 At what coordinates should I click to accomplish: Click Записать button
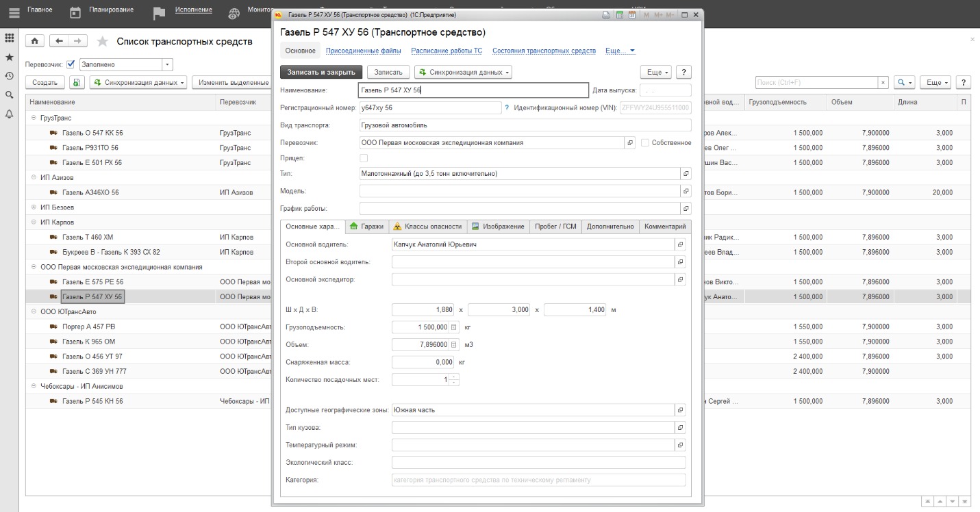[x=388, y=72]
